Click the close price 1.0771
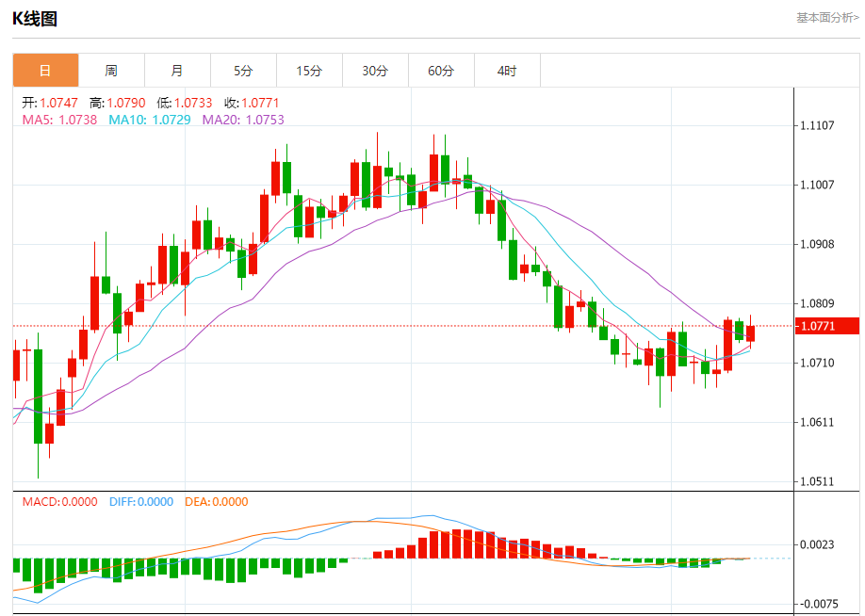The image size is (865, 616). (260, 103)
